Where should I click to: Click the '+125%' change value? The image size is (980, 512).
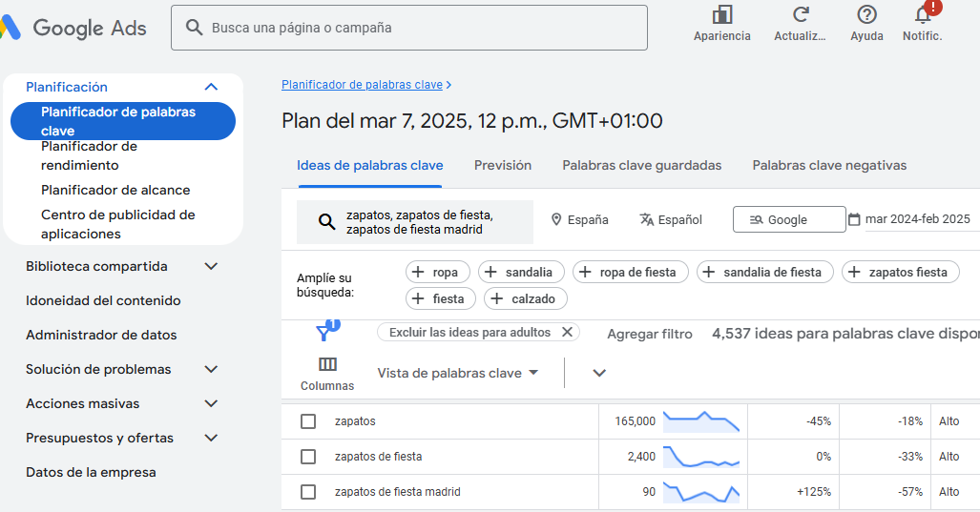click(814, 492)
